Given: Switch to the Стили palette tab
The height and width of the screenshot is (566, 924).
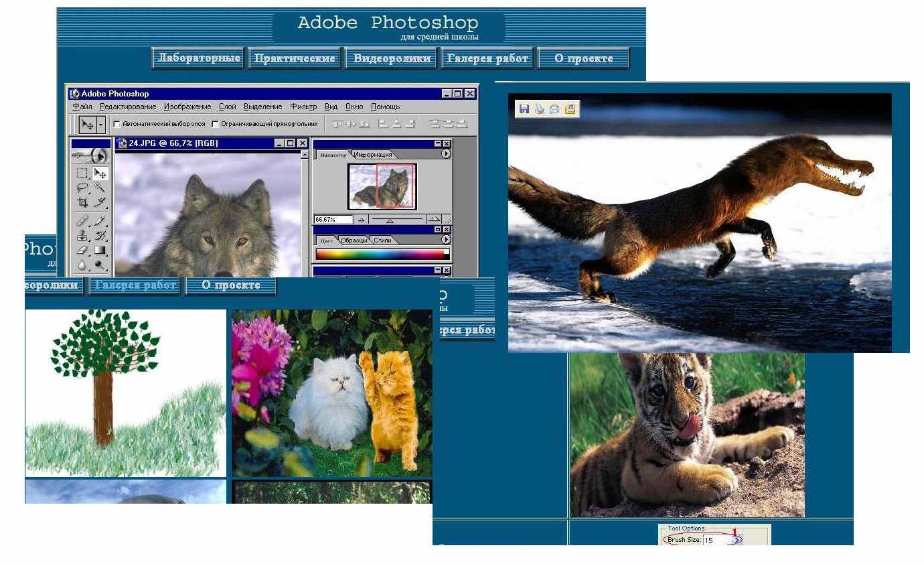Looking at the screenshot, I should click(x=382, y=240).
